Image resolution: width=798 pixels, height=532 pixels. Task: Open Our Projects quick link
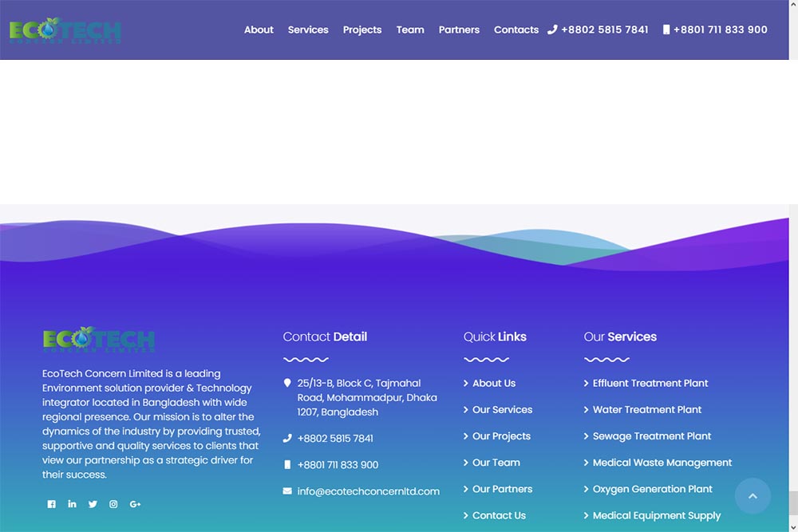(501, 436)
